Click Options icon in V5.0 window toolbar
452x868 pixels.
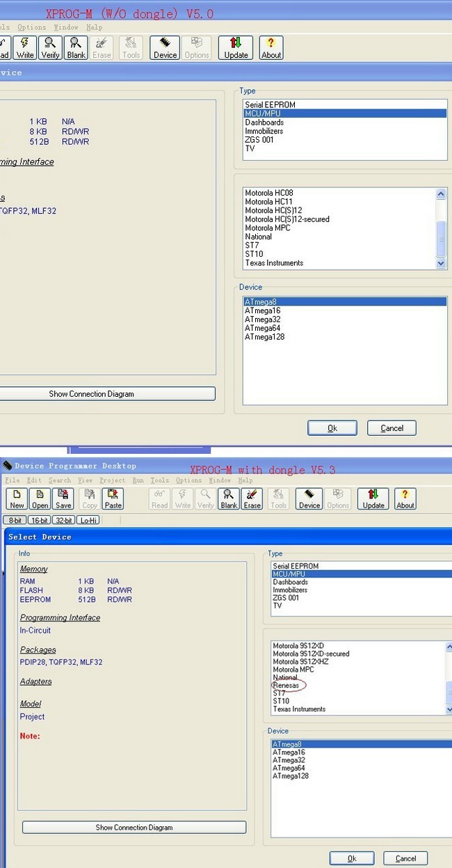[x=197, y=48]
